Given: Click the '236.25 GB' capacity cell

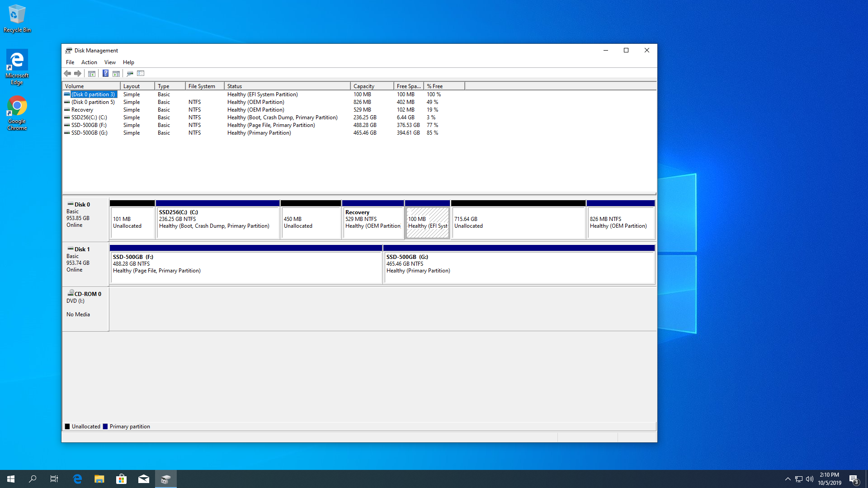Looking at the screenshot, I should (x=365, y=117).
